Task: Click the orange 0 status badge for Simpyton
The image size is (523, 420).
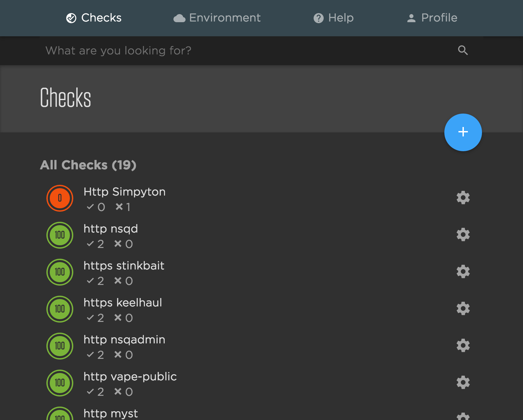Action: click(x=60, y=198)
